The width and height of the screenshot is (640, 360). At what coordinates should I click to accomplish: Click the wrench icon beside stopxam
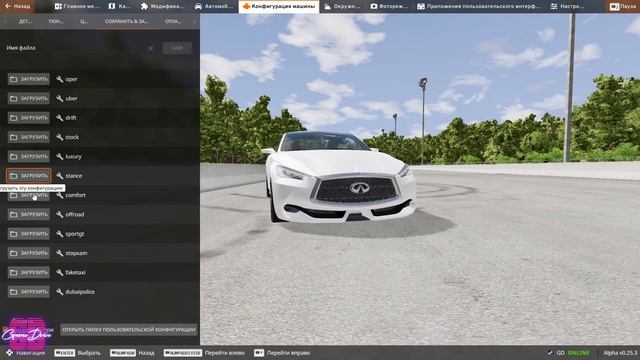[x=60, y=253]
